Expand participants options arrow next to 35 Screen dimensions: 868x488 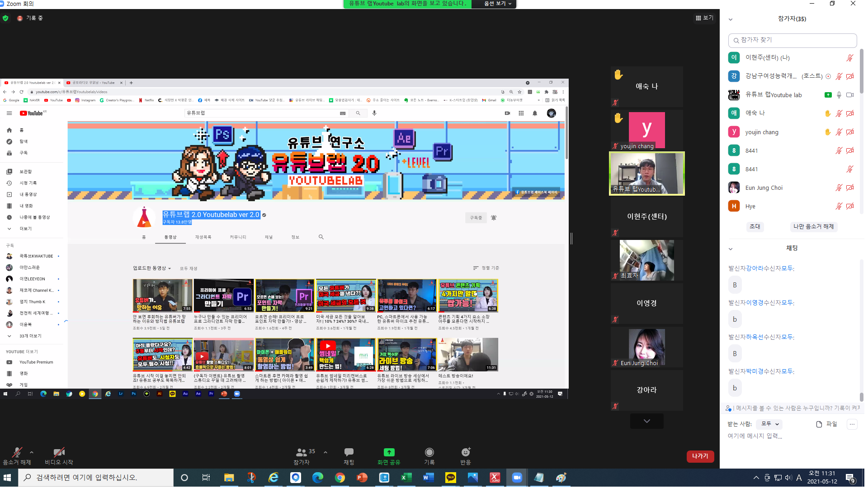click(x=325, y=452)
